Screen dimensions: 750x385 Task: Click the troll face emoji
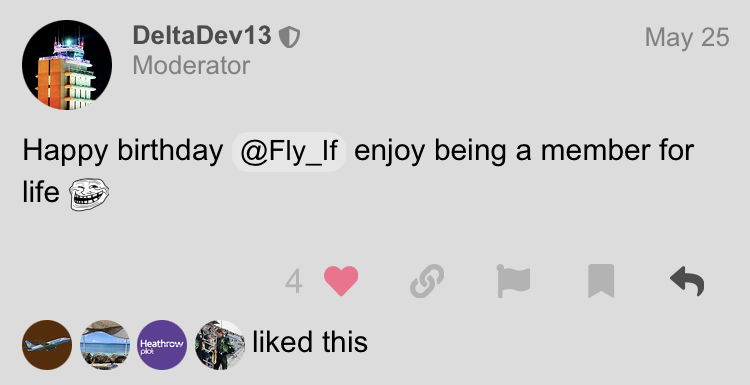pyautogui.click(x=89, y=194)
